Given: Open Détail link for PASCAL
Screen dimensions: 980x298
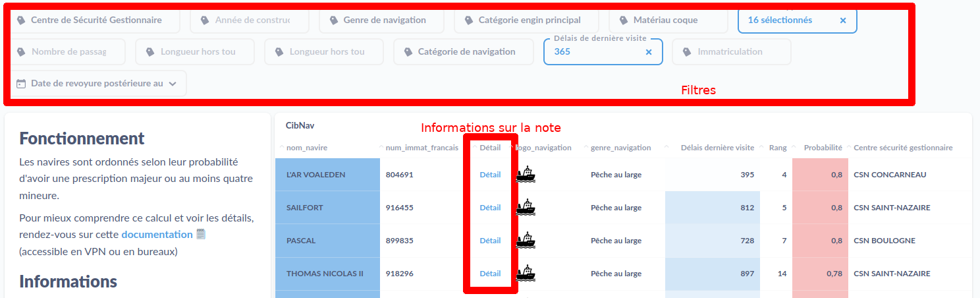Looking at the screenshot, I should click(490, 241).
